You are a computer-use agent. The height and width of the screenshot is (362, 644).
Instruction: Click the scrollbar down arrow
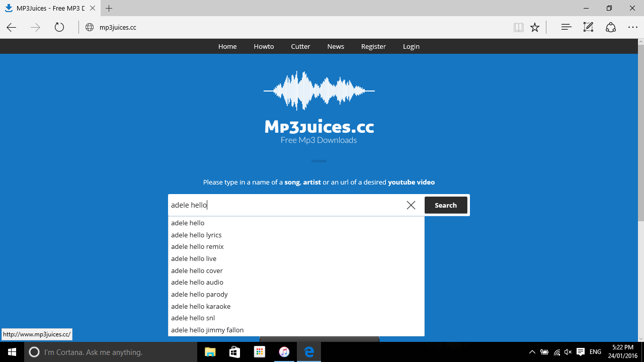coord(640,338)
